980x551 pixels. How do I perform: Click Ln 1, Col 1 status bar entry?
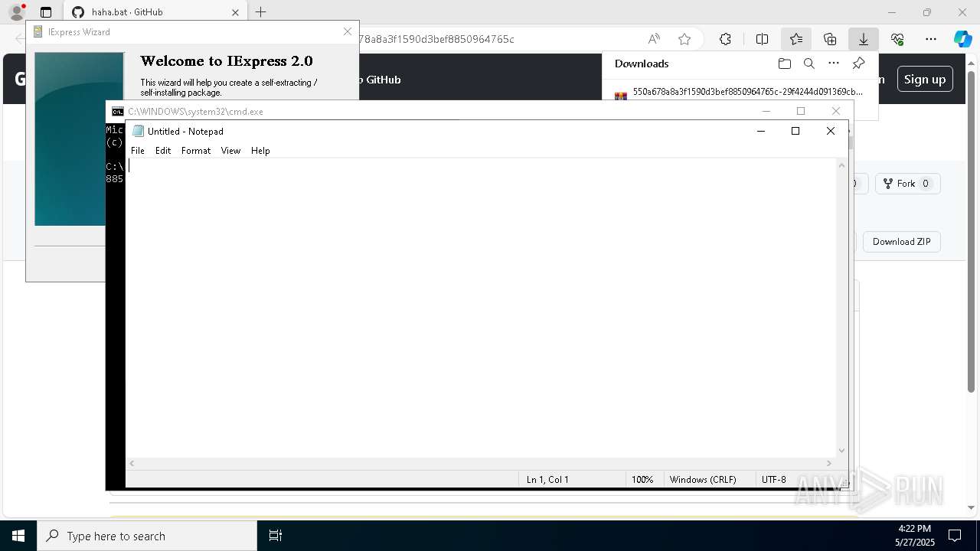coord(547,480)
